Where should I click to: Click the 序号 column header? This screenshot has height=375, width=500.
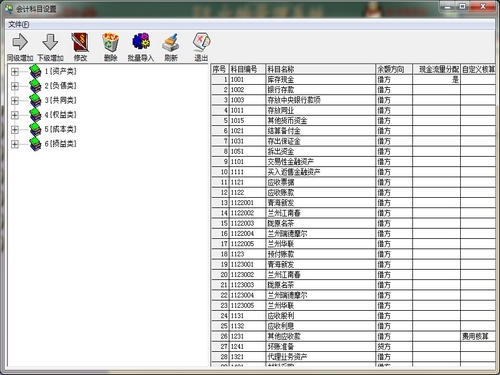point(220,69)
